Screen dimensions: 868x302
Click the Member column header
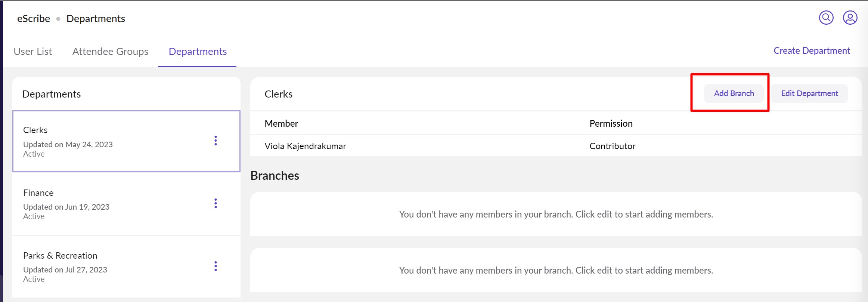click(281, 124)
